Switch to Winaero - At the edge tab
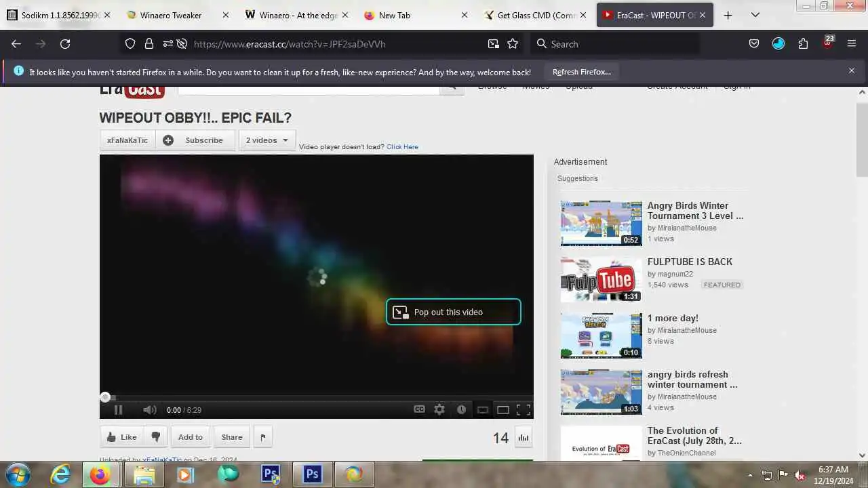The width and height of the screenshot is (868, 488). click(297, 15)
